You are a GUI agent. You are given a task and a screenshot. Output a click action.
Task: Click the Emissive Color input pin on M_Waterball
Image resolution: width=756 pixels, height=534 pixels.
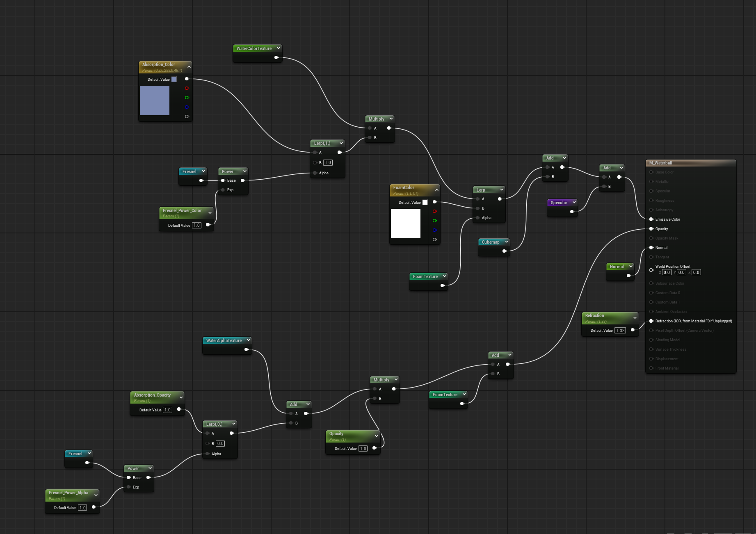[x=651, y=219]
